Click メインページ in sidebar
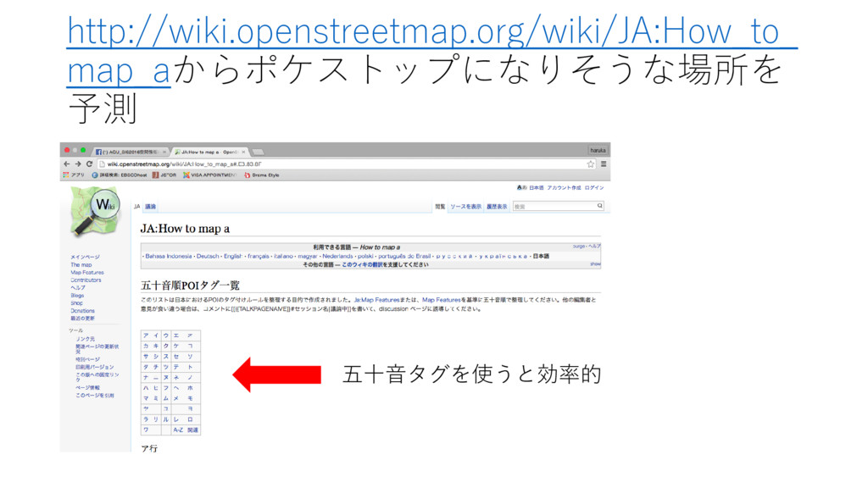Image resolution: width=868 pixels, height=488 pixels. tap(86, 258)
